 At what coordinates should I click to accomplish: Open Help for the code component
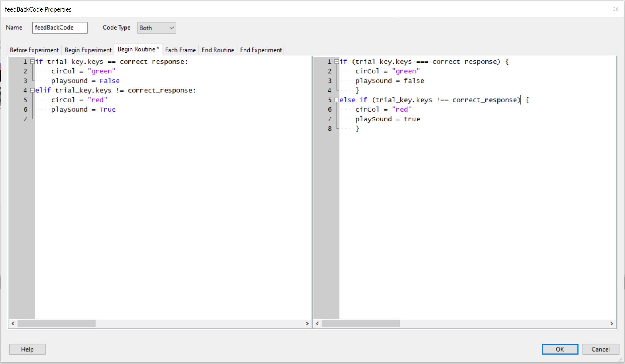[27, 349]
